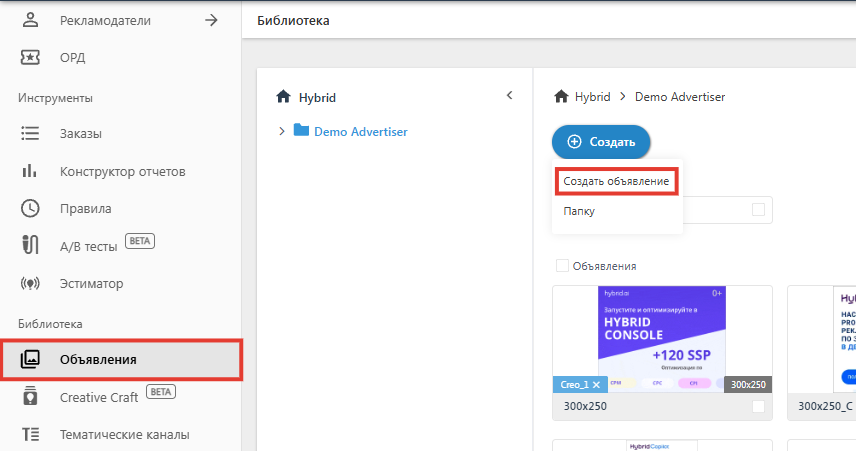
Task: Expand Рекламодатели with the arrow
Action: pos(211,19)
